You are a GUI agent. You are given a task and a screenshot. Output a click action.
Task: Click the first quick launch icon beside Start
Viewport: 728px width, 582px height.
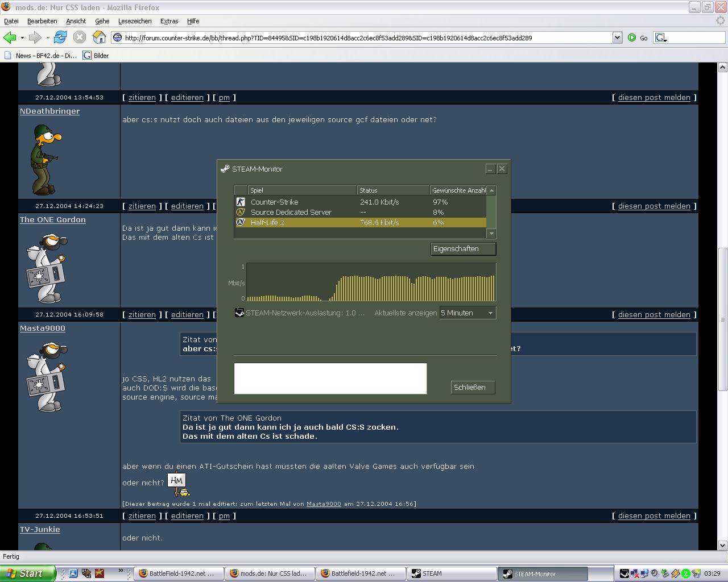(73, 573)
